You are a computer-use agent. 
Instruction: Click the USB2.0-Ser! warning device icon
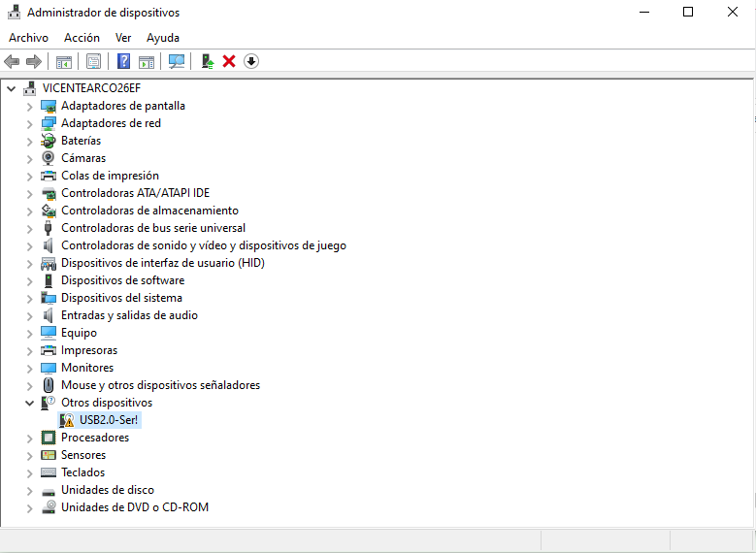click(x=67, y=420)
